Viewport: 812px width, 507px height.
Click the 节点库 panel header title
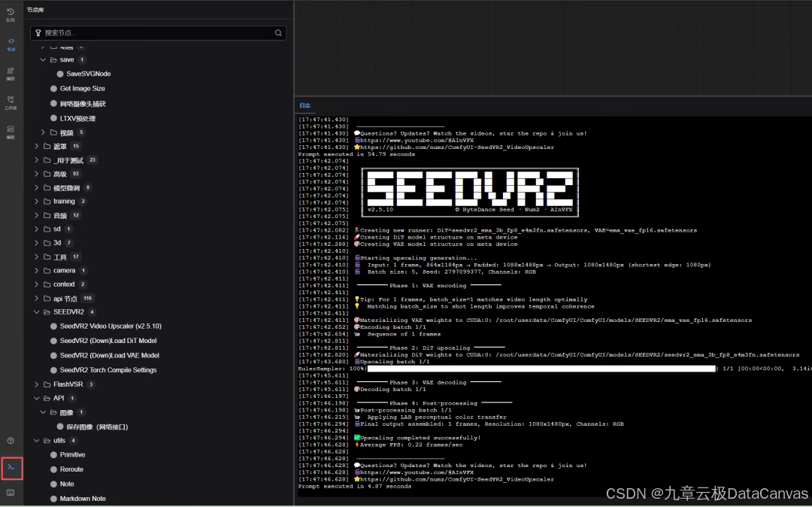tap(35, 10)
